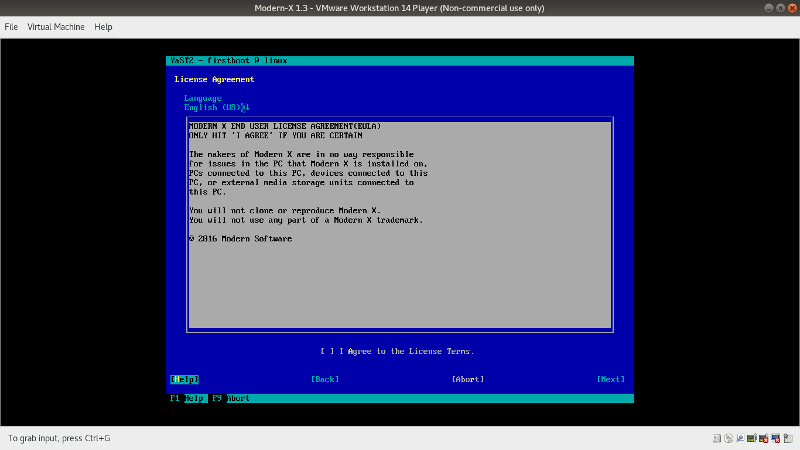Select the highlighted [Help] button in YaST
The height and width of the screenshot is (450, 800).
tap(184, 379)
